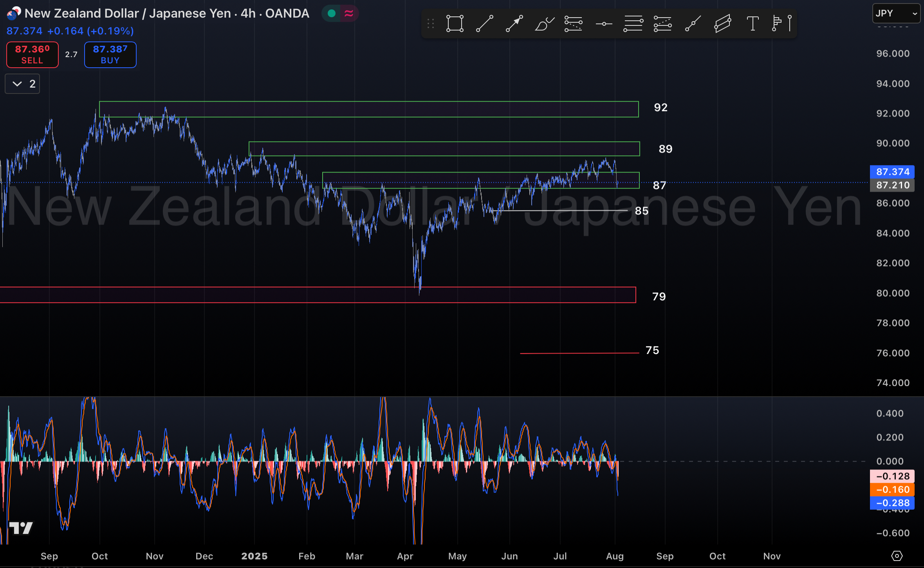924x568 pixels.
Task: Open chart settings gear icon
Action: coord(897,556)
